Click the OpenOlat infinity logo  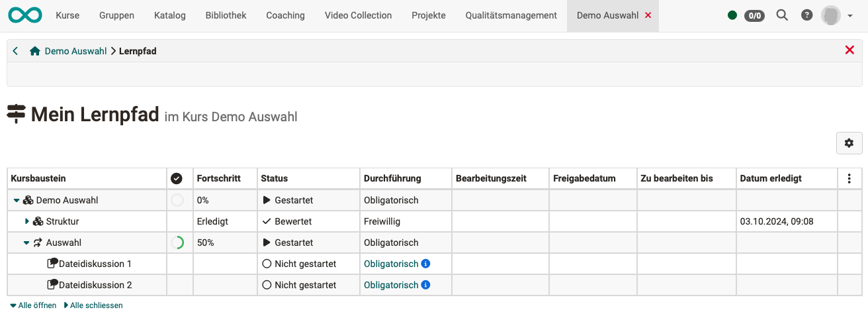click(24, 15)
